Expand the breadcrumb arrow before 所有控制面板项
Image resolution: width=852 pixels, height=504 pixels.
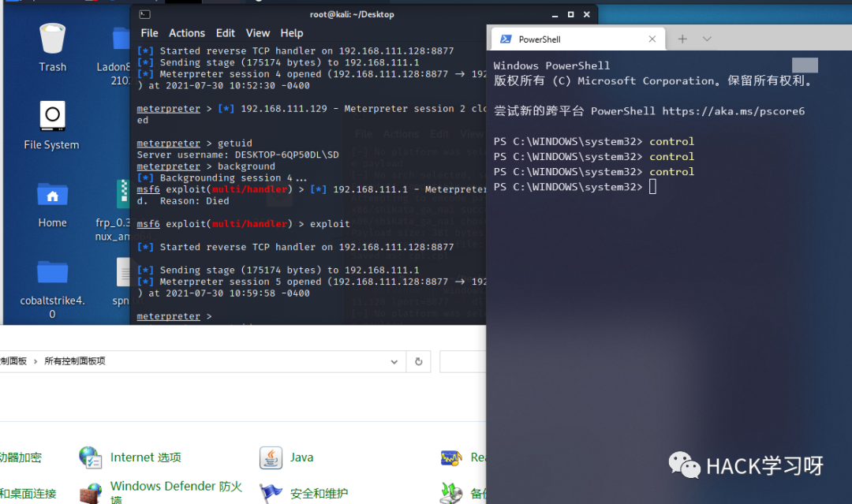pyautogui.click(x=35, y=362)
